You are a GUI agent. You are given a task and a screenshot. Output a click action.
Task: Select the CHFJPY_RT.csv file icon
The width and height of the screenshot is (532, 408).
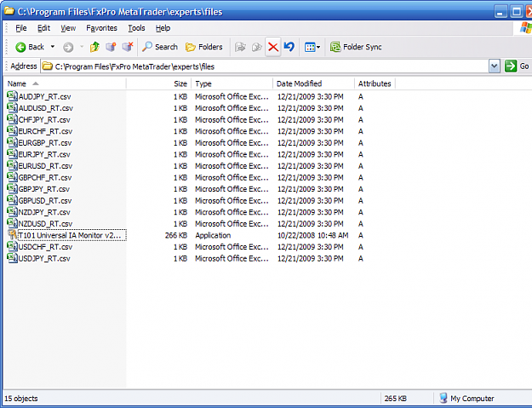(x=12, y=119)
